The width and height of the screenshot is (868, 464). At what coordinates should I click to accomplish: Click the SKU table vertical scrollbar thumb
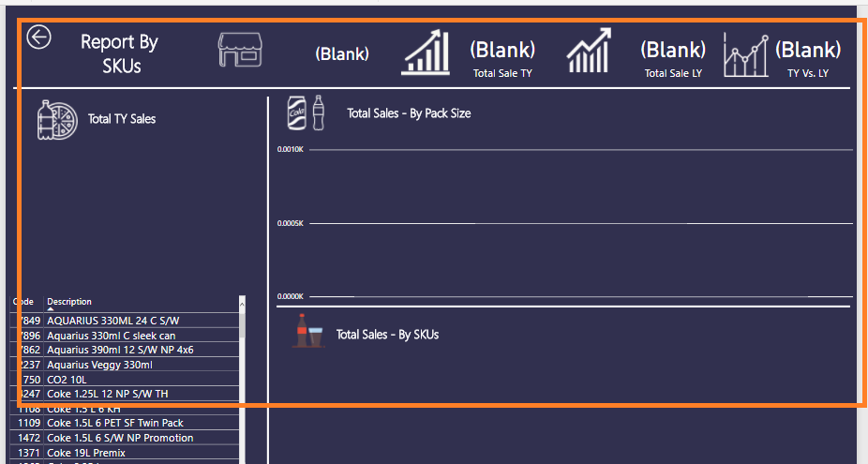[x=242, y=325]
